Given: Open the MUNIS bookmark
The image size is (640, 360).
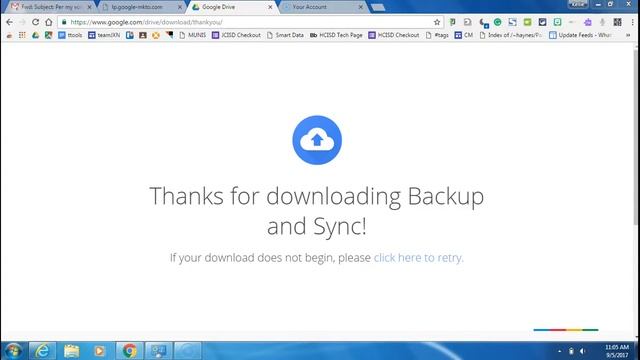Looking at the screenshot, I should 192,35.
